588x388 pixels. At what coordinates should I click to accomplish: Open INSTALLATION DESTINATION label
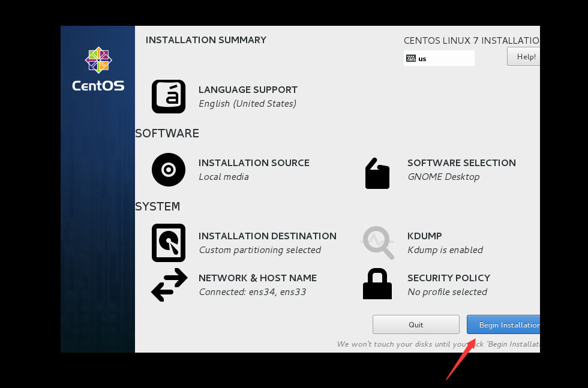click(x=268, y=236)
